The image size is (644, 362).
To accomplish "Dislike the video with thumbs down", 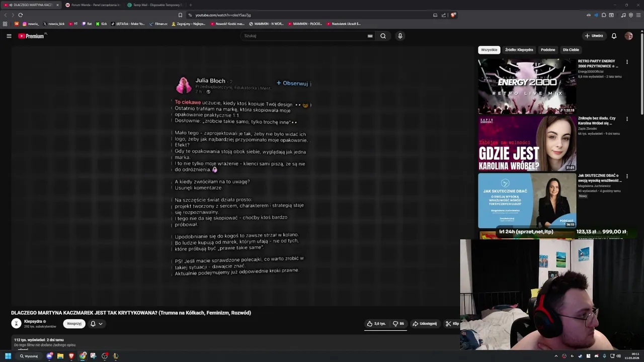I will (x=398, y=324).
